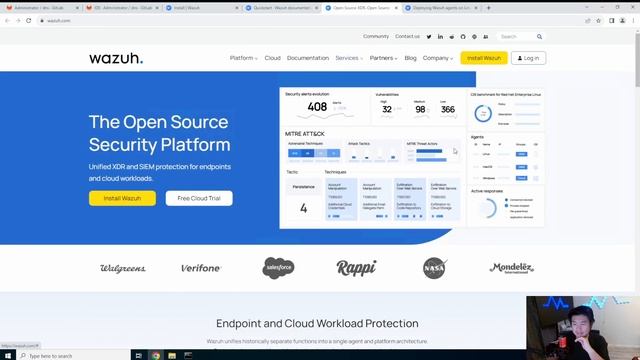The height and width of the screenshot is (360, 640).
Task: Expand the Platform dropdown menu
Action: pos(244,58)
